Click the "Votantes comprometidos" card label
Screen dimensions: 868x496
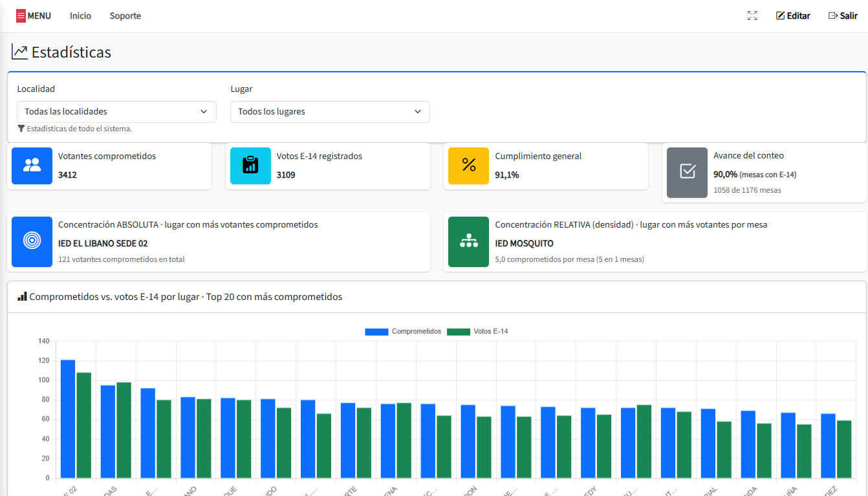[x=107, y=156]
